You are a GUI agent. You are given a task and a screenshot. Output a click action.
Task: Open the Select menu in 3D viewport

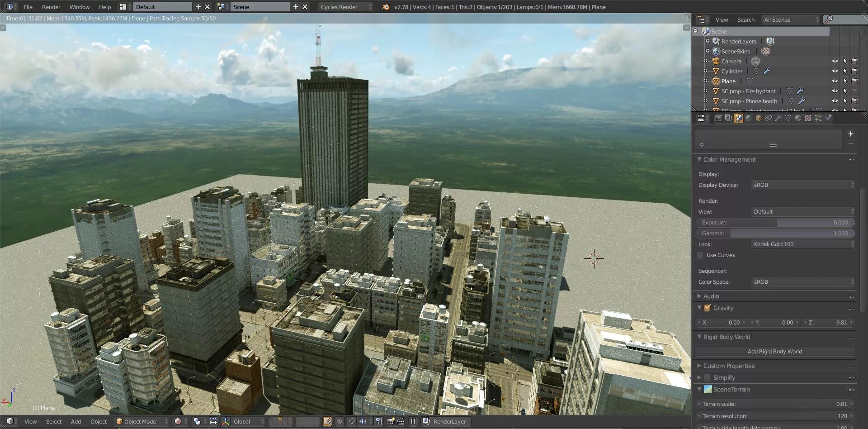pos(54,421)
